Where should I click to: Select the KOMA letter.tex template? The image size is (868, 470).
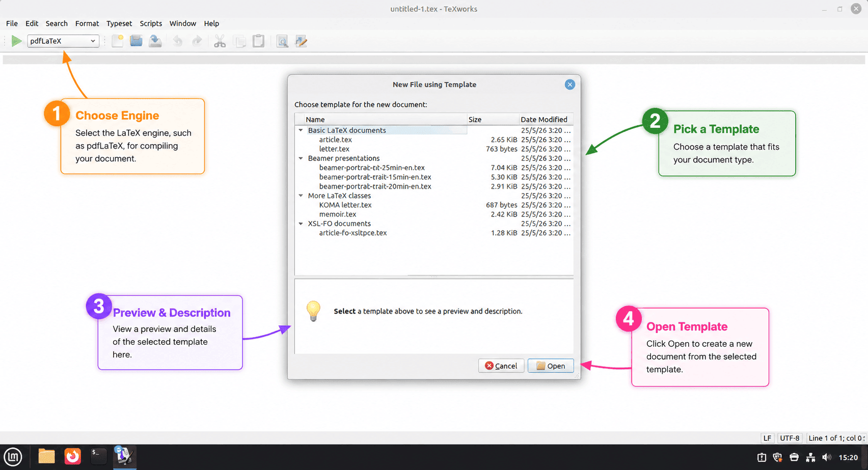pyautogui.click(x=345, y=205)
